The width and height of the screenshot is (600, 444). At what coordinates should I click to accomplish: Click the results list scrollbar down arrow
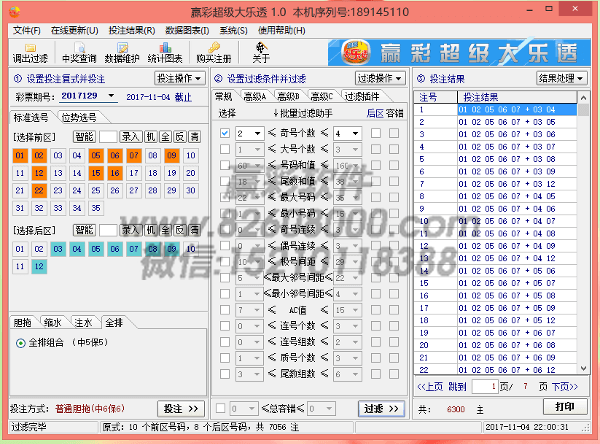(584, 369)
